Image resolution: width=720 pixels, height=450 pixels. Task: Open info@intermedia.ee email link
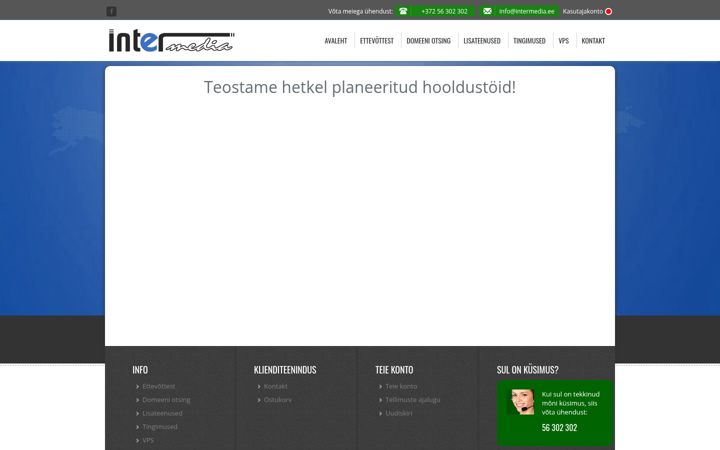tap(527, 11)
